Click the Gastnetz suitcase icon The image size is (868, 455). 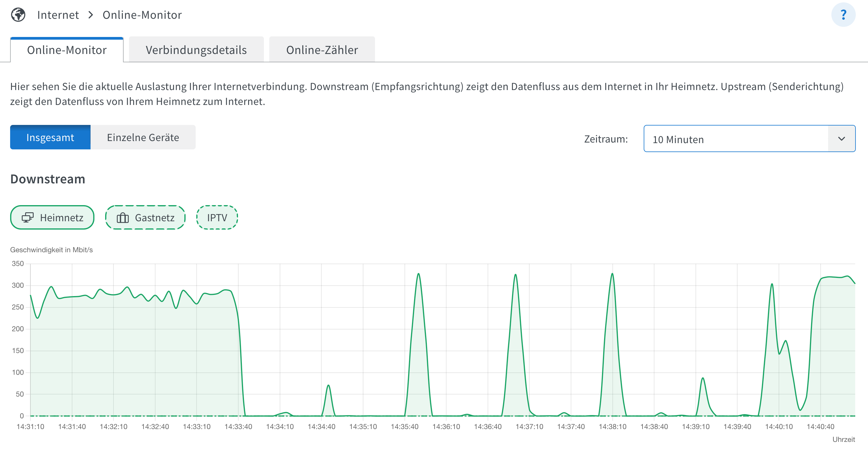123,218
